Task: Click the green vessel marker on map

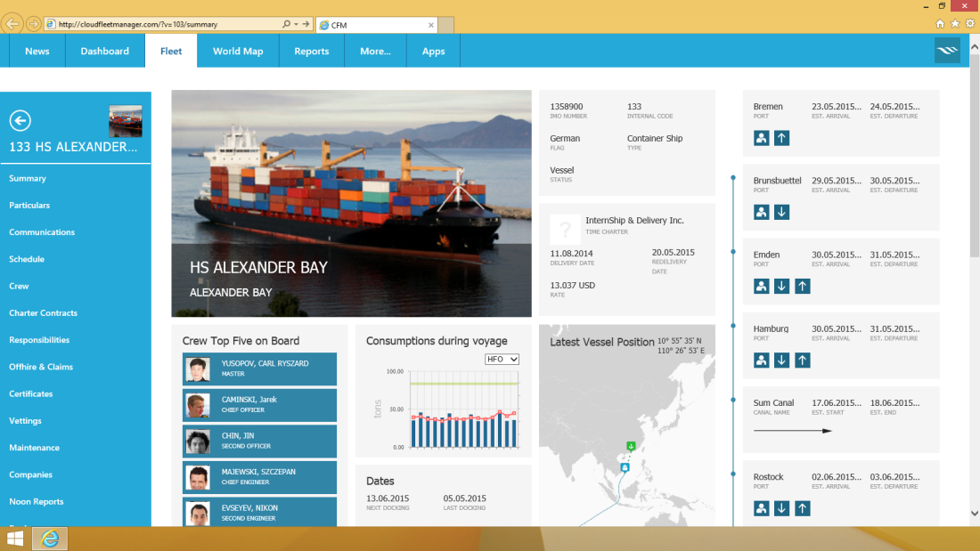Action: click(x=631, y=446)
